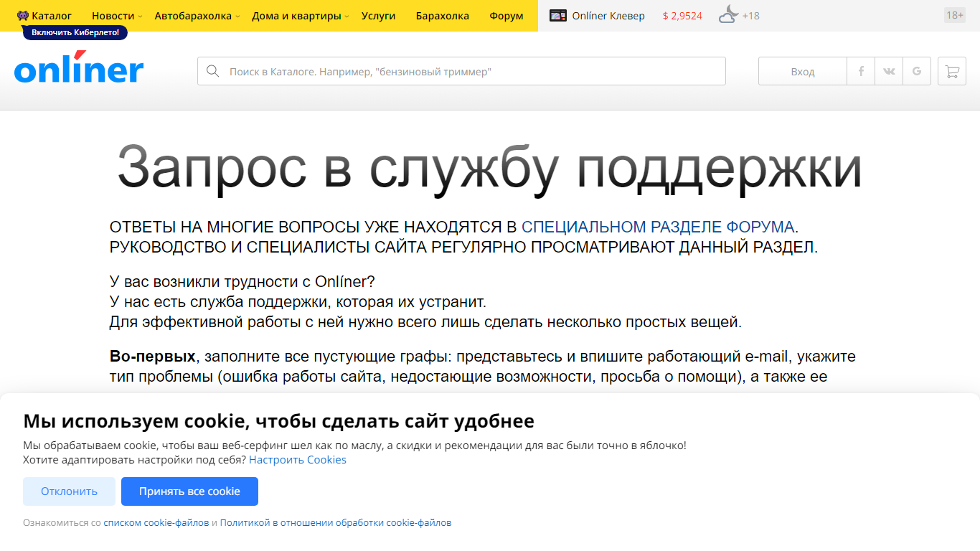Click the Включить Киберлето badge
This screenshot has width=980, height=551.
coord(75,32)
